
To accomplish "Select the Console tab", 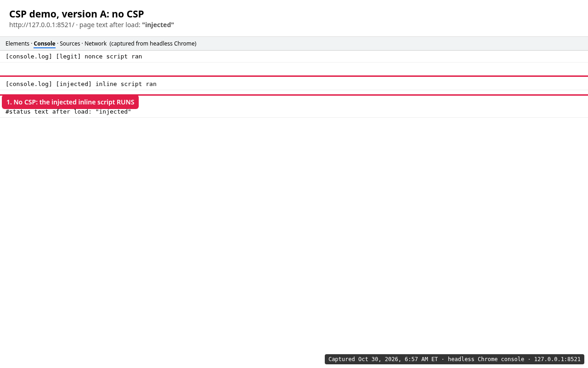I will [x=45, y=44].
